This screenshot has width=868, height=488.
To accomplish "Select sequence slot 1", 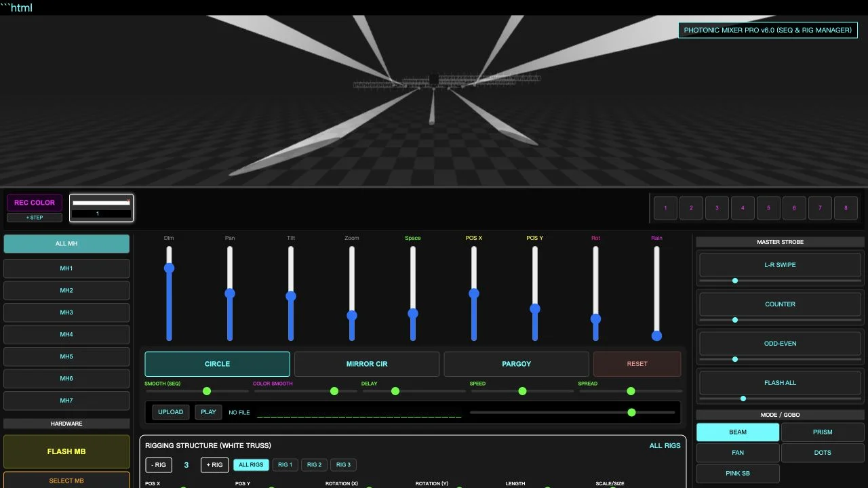I will click(665, 208).
